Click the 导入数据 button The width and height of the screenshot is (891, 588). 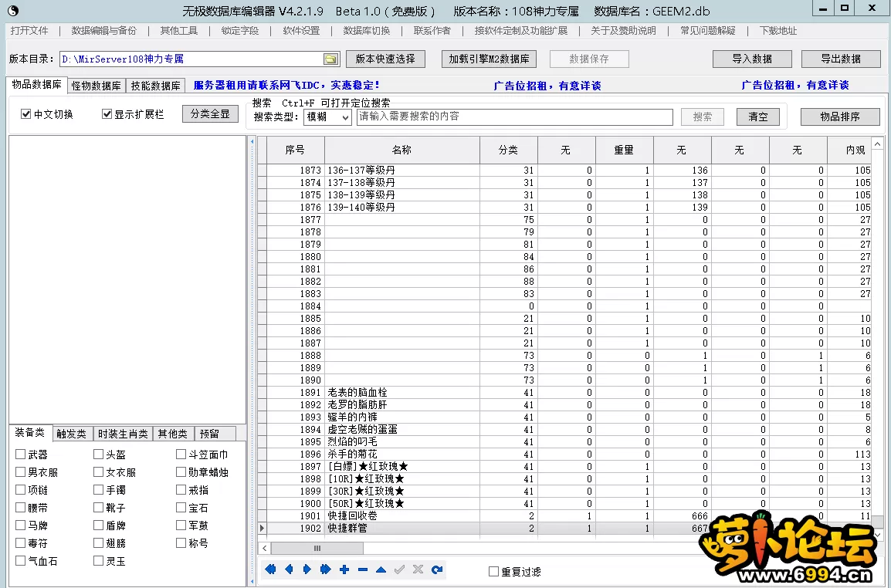[752, 59]
